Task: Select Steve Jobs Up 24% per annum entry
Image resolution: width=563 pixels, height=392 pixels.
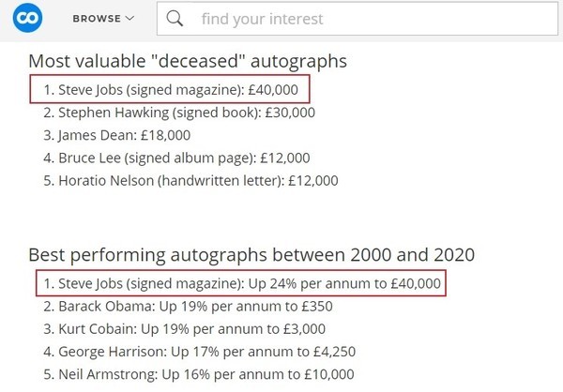Action: [241, 283]
